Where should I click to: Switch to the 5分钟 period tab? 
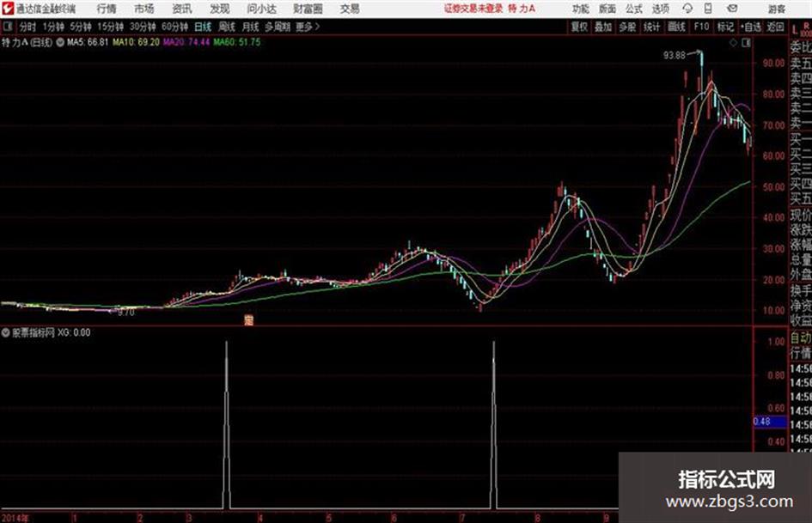coord(81,27)
